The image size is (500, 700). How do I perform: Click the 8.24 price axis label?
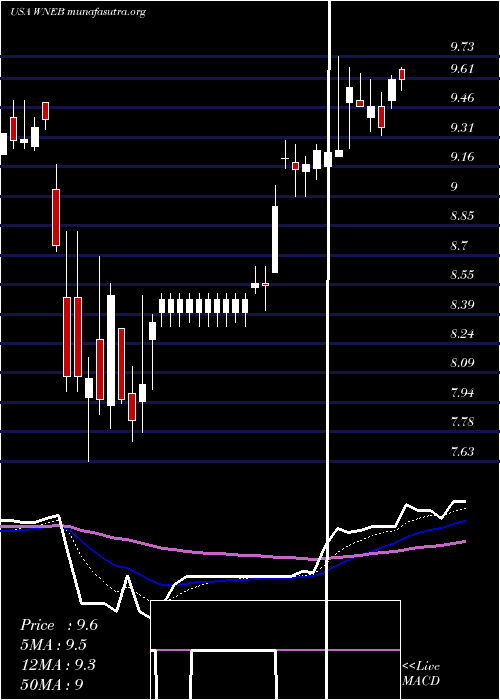462,333
